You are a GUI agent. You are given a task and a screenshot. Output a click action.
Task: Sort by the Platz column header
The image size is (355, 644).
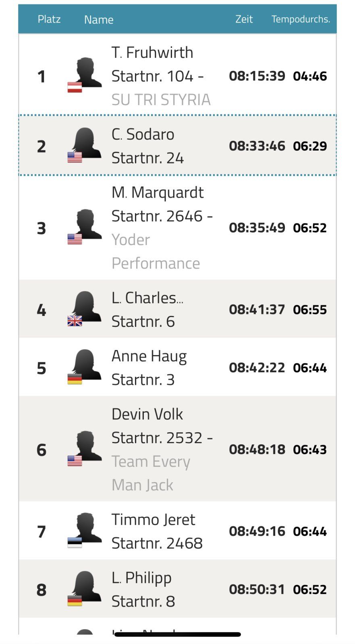pos(49,19)
